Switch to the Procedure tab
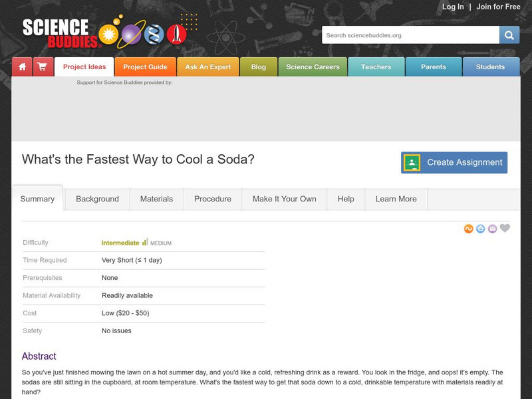 point(213,199)
